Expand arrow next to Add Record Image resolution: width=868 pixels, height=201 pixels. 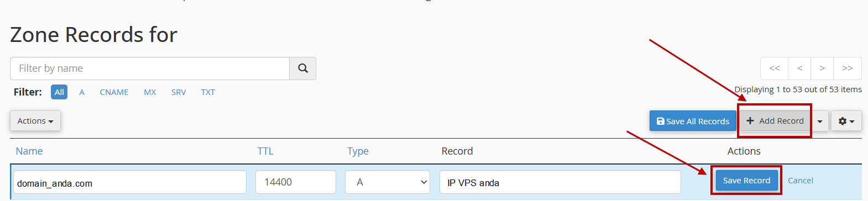pos(820,121)
